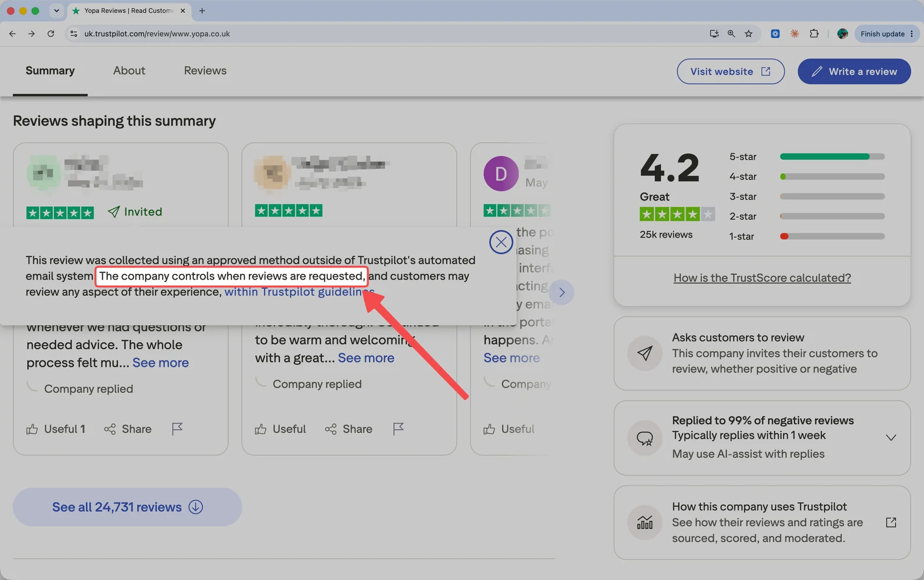Expand Replied to 99% of negative reviews

point(891,437)
